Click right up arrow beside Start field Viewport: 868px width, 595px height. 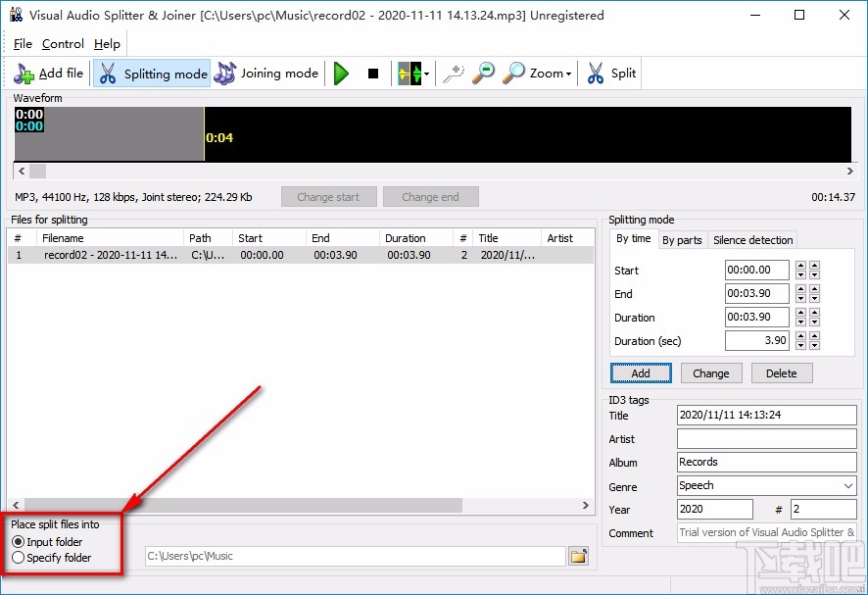(814, 266)
